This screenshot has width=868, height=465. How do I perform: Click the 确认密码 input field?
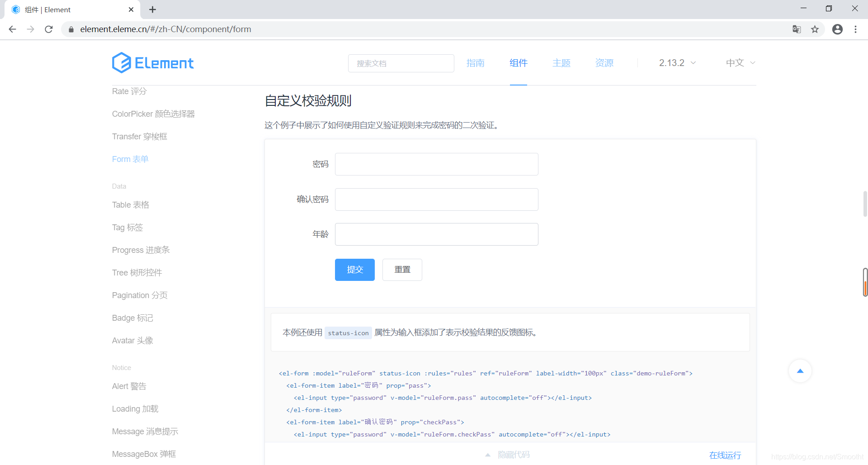click(437, 199)
